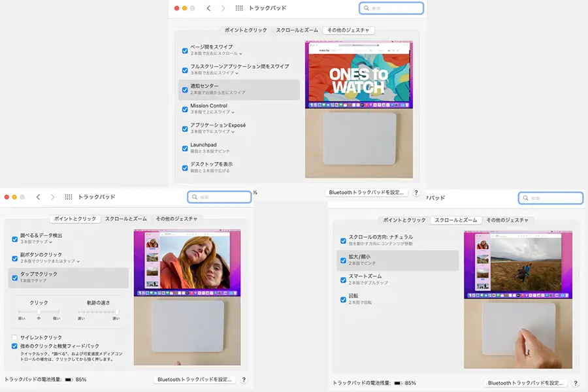This screenshot has height=392, width=588.
Task: Toggle アプリケーションExposé checkbox
Action: [185, 129]
